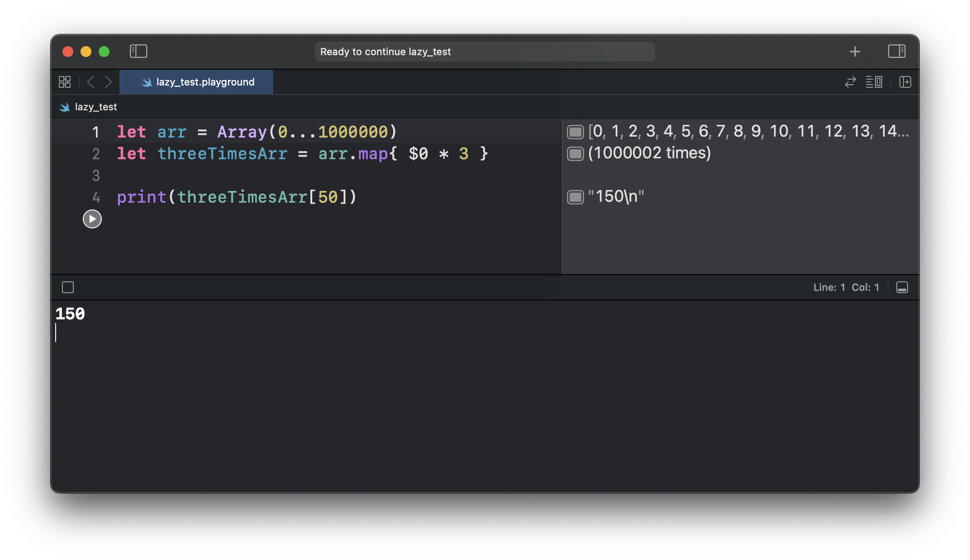Show quick look for "150\n" result
Image resolution: width=970 pixels, height=560 pixels.
click(575, 197)
